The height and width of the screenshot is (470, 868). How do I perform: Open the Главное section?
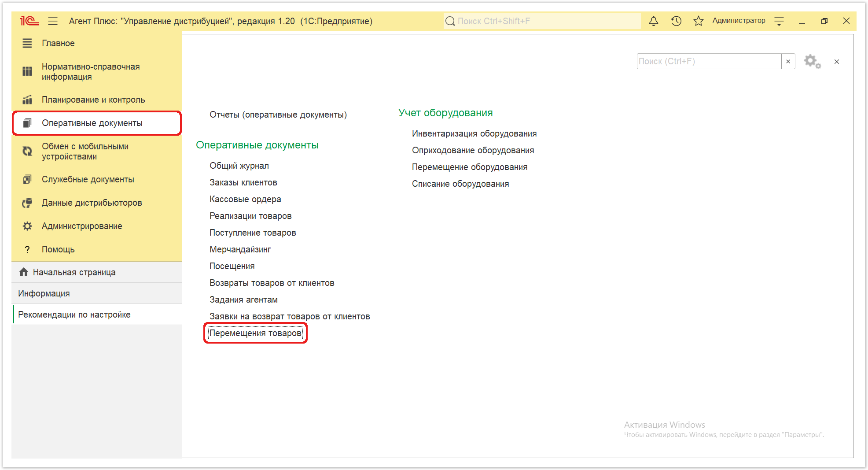pos(97,43)
